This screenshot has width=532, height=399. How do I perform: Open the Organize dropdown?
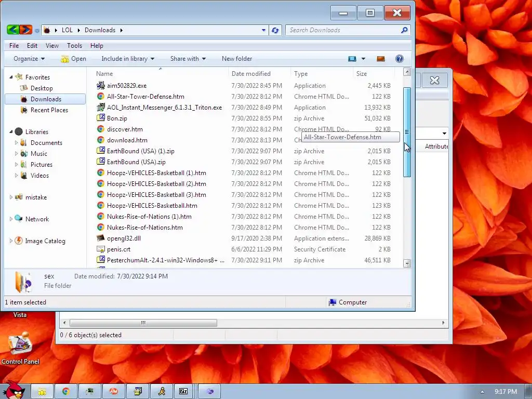(29, 59)
